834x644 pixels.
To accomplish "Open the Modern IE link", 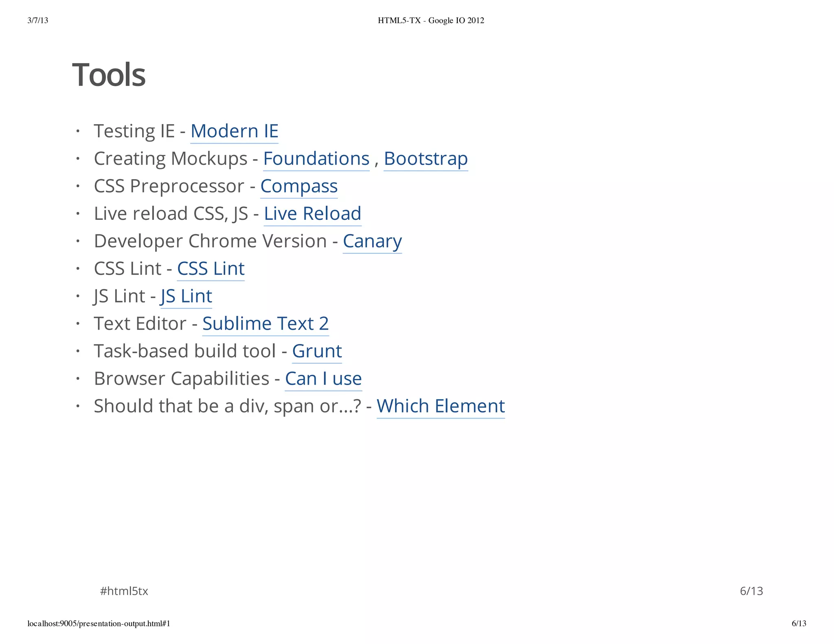I will tap(234, 131).
